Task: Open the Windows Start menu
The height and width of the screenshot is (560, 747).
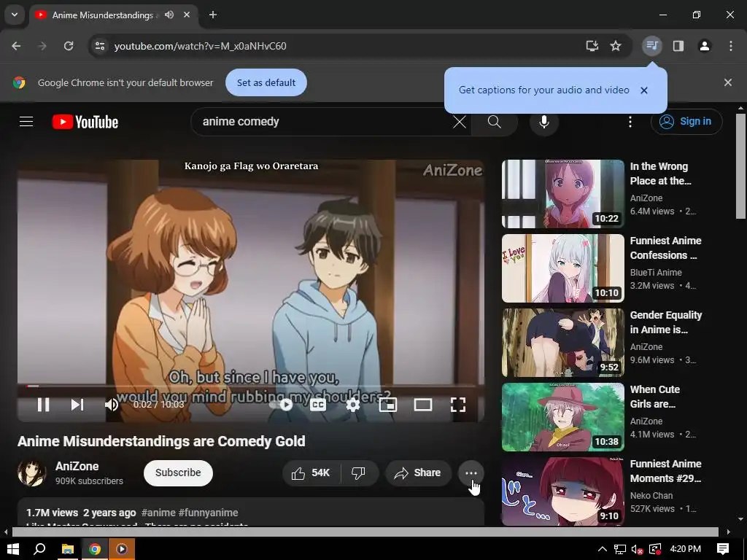Action: click(x=13, y=549)
